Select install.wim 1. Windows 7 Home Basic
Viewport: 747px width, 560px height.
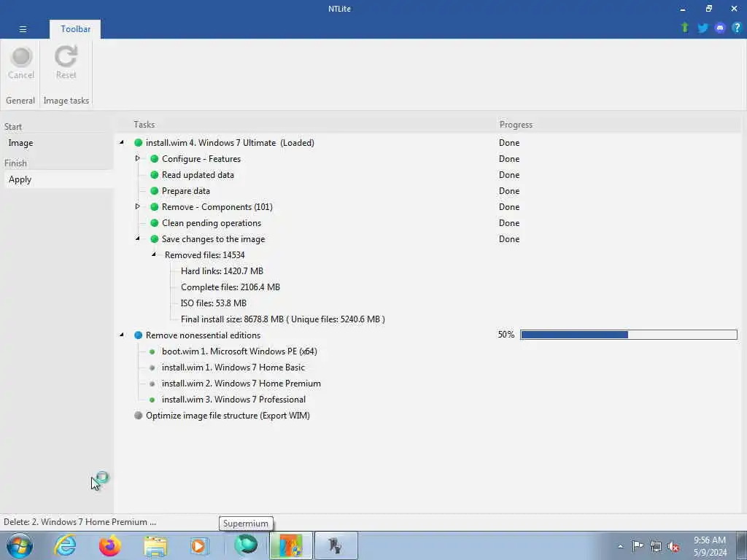233,367
